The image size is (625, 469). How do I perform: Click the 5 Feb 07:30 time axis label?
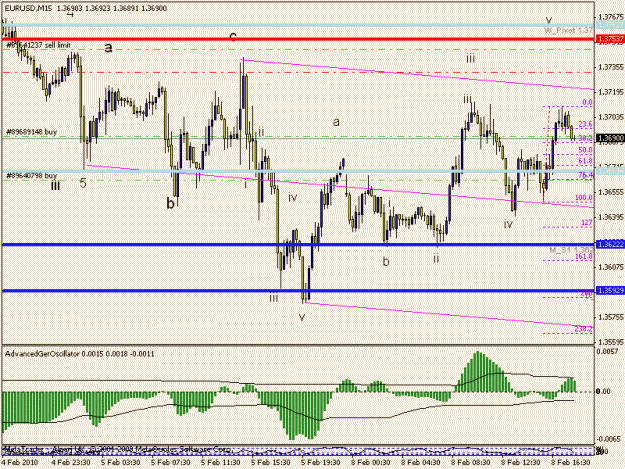tap(171, 462)
